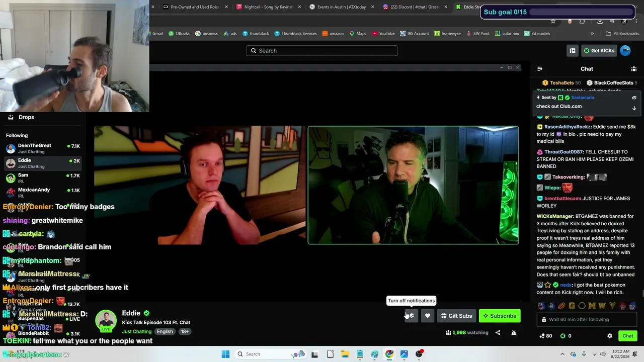
Task: Close the Events in Austin tab
Action: 372,7
